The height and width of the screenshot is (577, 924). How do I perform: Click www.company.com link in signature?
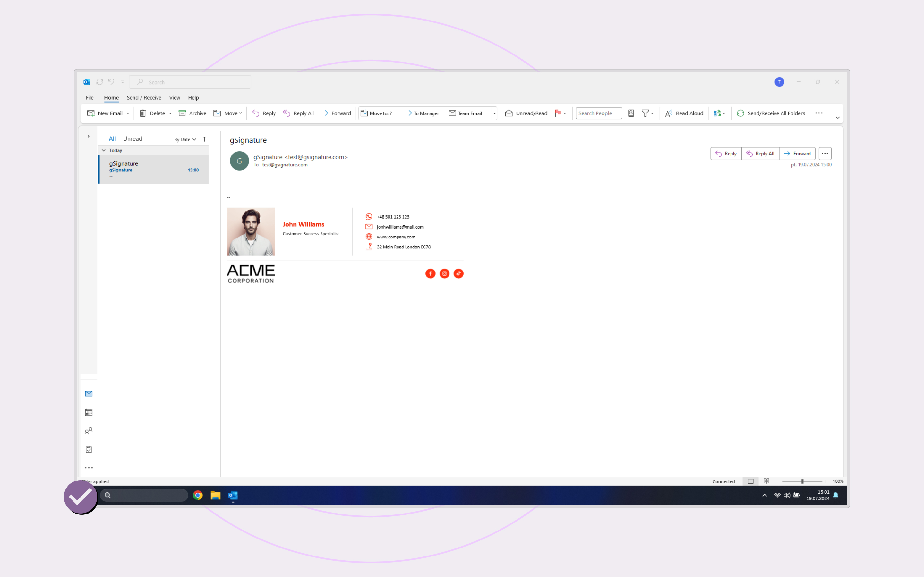396,237
